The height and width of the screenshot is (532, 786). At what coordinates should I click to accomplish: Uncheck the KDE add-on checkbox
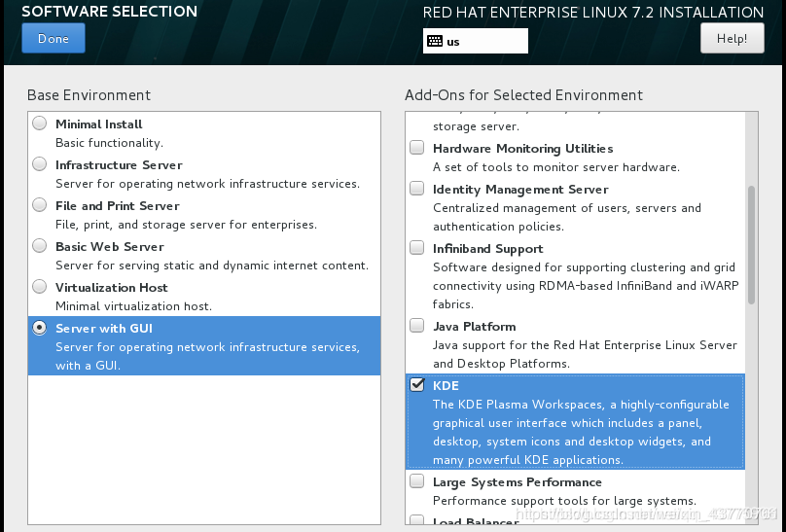(x=417, y=385)
